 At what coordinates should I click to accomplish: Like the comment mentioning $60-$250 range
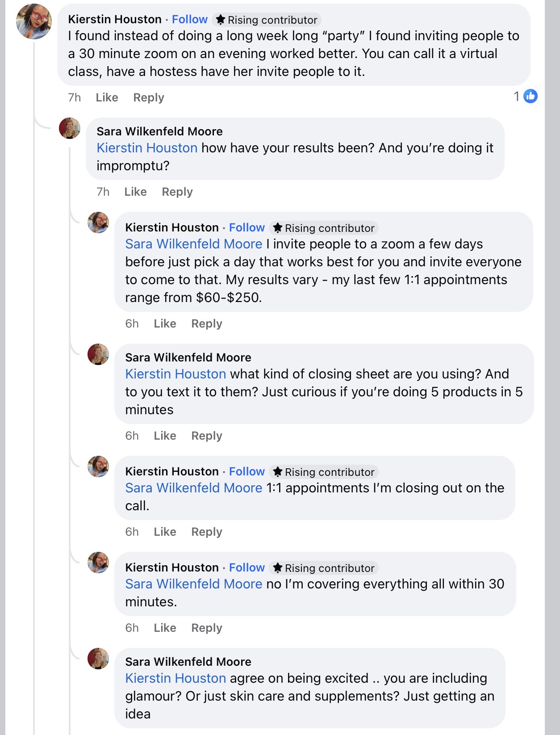pos(165,323)
